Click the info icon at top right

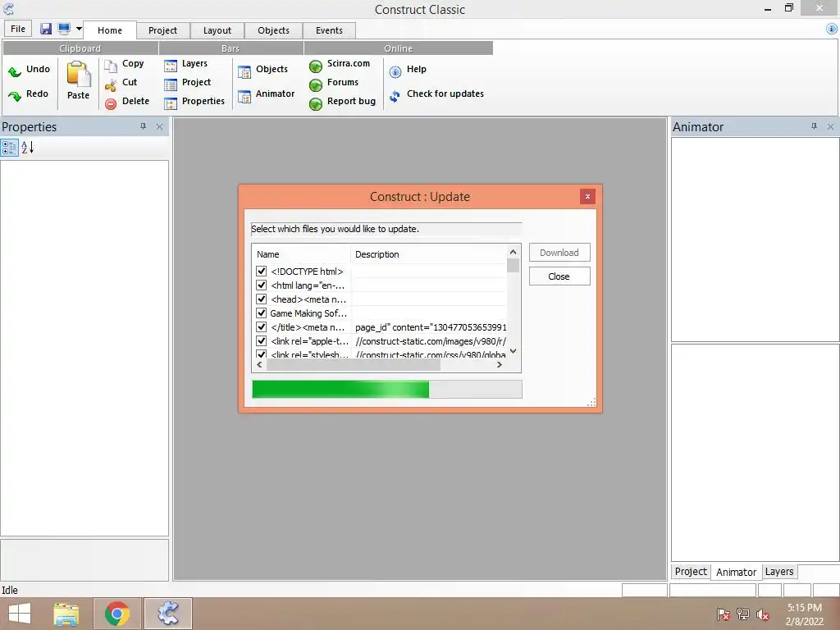pyautogui.click(x=832, y=30)
